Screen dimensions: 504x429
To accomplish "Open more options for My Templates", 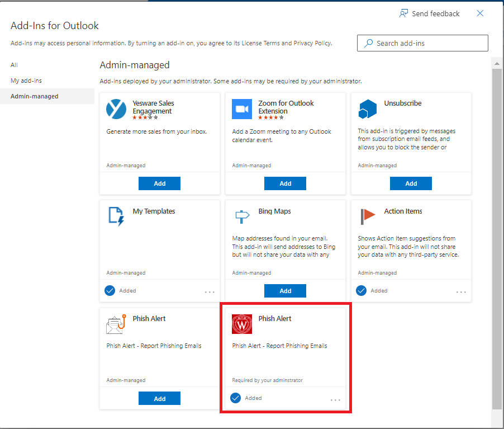I will 210,292.
